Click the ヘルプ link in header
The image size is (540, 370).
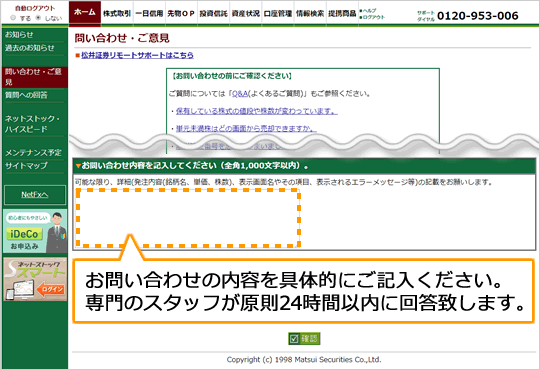(370, 11)
